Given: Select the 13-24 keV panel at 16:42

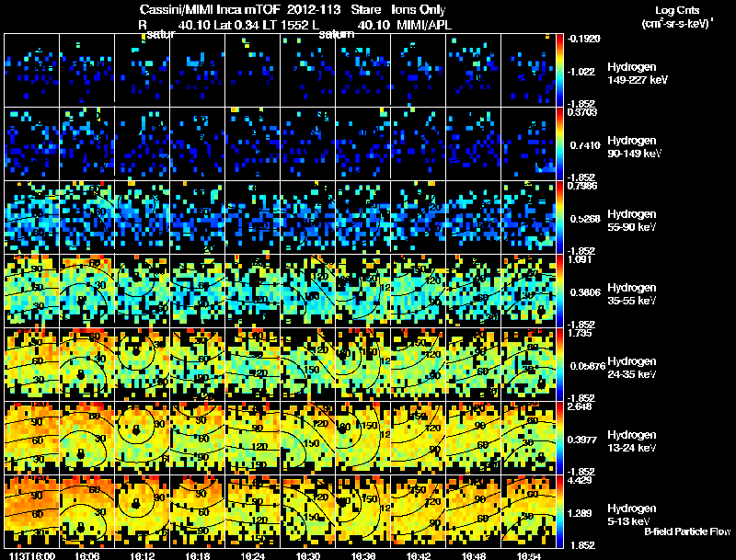Looking at the screenshot, I should click(419, 439).
